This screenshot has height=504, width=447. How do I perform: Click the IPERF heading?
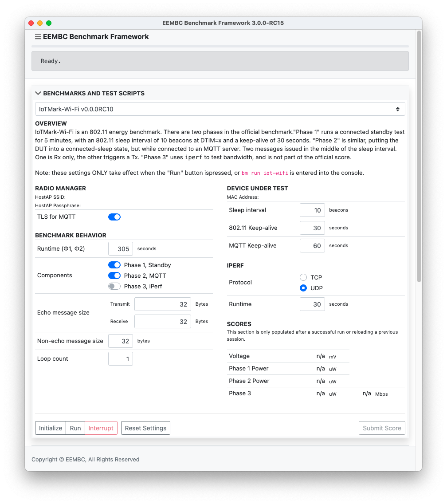(235, 265)
